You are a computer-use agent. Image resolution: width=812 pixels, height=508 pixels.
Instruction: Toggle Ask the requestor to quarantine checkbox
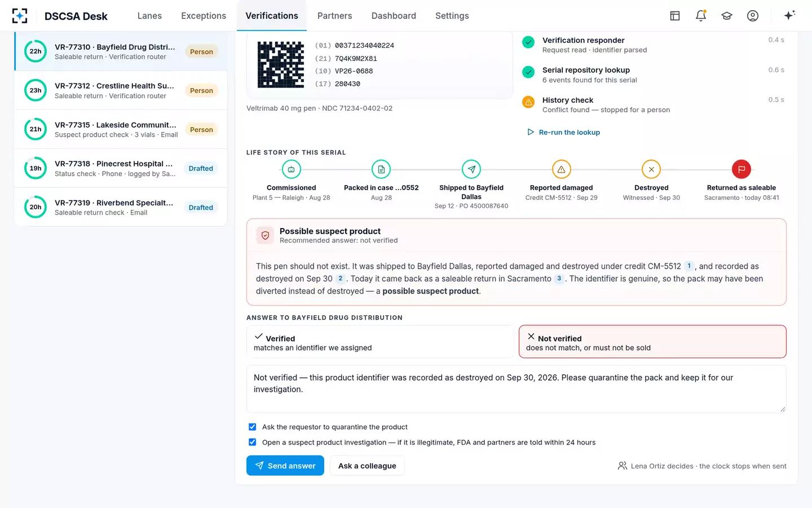pyautogui.click(x=252, y=427)
